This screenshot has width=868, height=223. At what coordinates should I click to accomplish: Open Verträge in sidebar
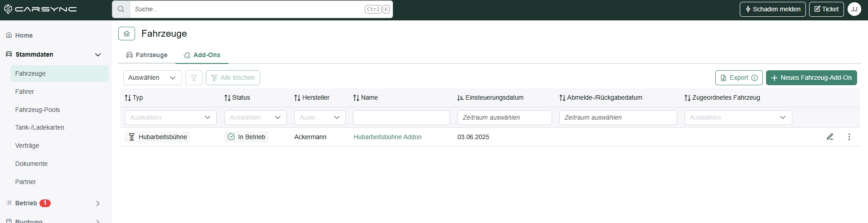(x=27, y=145)
